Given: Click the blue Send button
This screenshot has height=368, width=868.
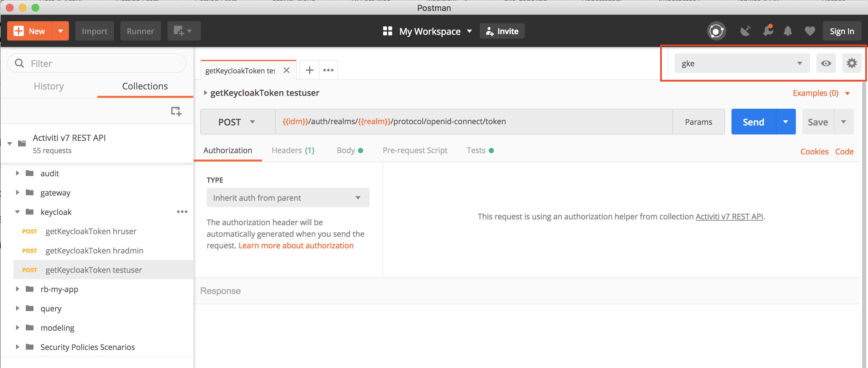Looking at the screenshot, I should pyautogui.click(x=753, y=122).
